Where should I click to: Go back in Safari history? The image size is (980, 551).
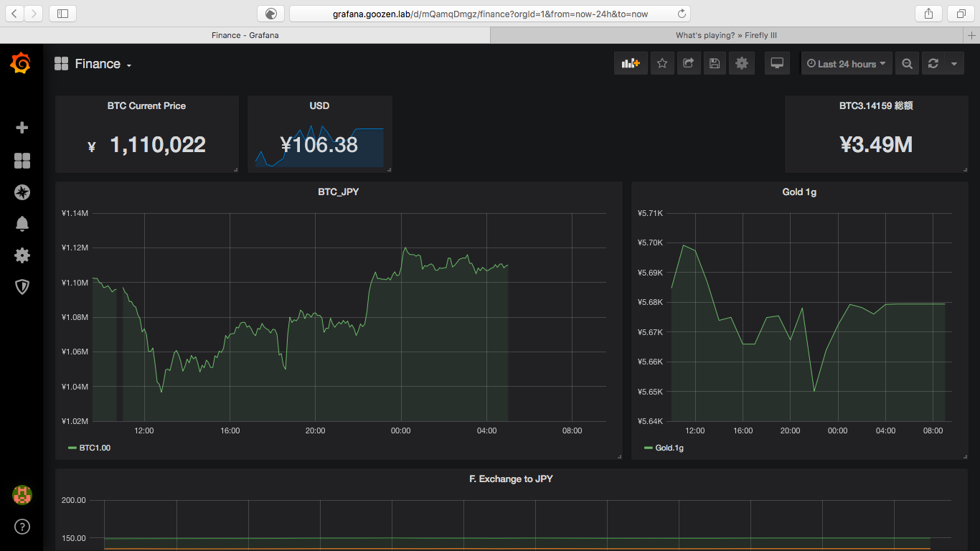[x=16, y=13]
